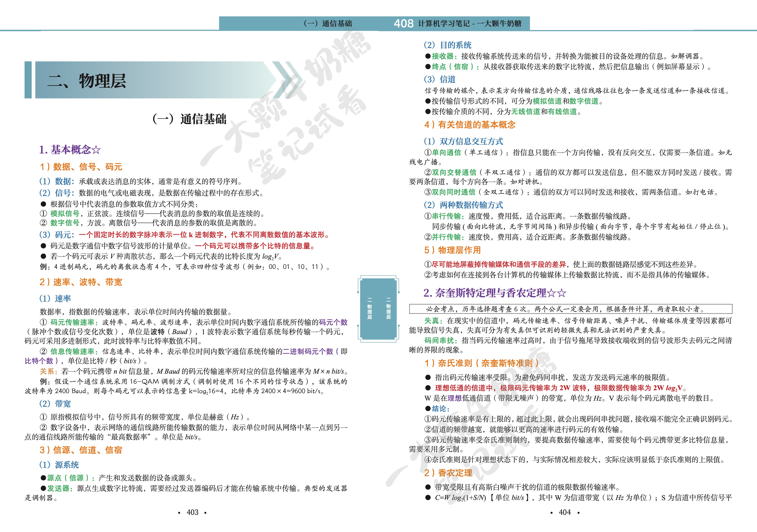Click the green term "无线信道"
Viewport: 757px width, 532px height.
[x=526, y=112]
